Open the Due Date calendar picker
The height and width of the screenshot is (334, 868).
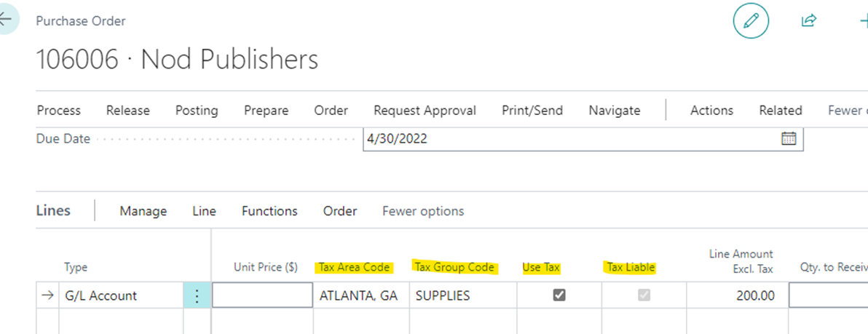pos(789,138)
